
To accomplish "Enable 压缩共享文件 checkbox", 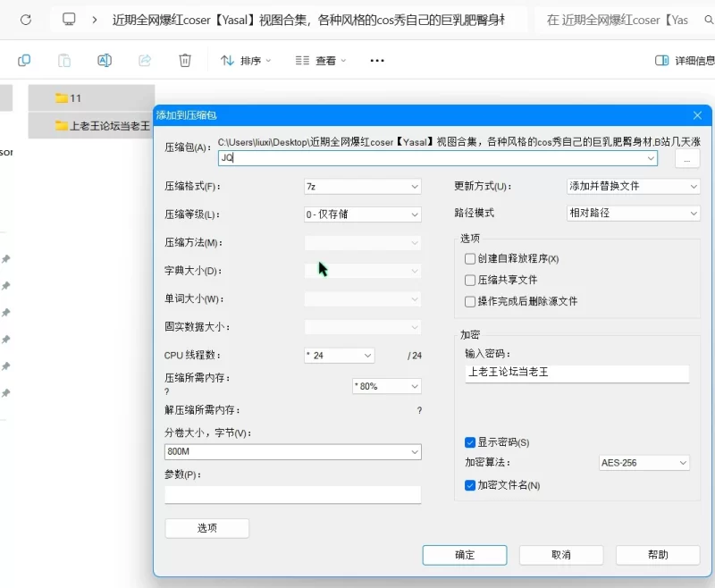I will click(470, 280).
